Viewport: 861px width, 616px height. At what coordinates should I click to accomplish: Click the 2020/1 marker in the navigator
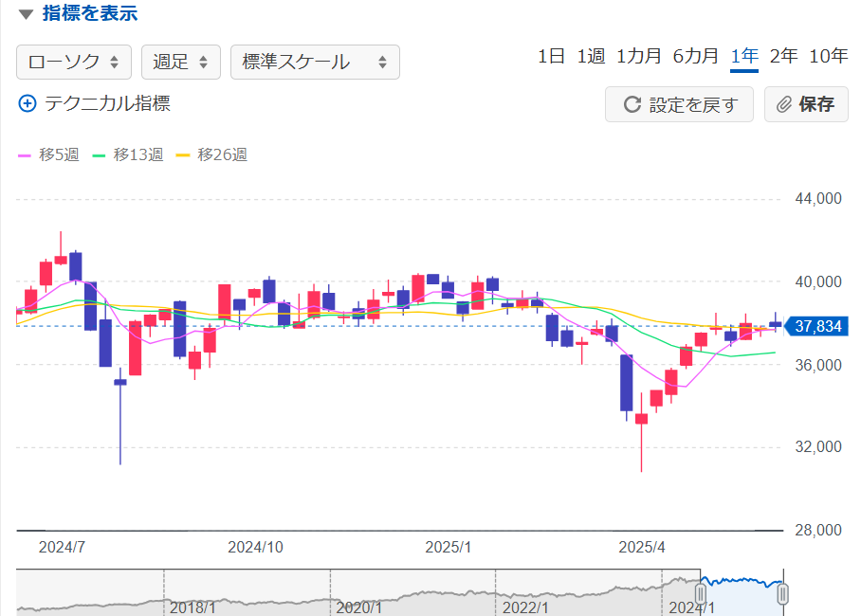point(359,607)
